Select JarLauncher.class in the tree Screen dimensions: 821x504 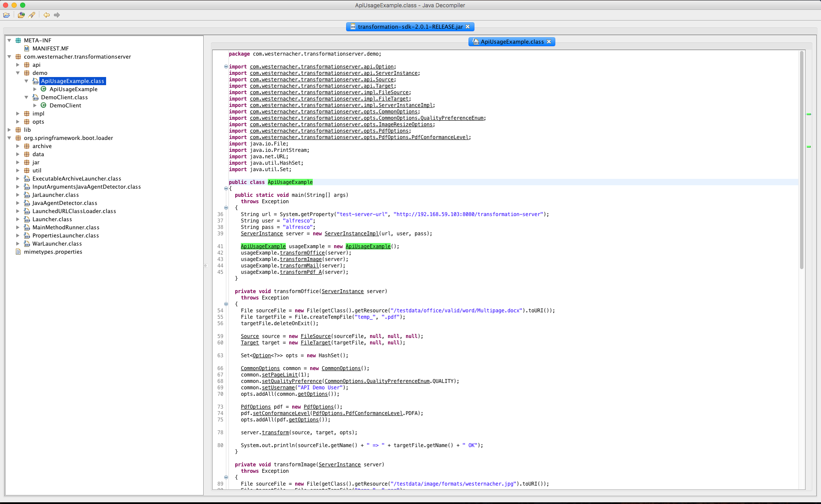click(55, 195)
